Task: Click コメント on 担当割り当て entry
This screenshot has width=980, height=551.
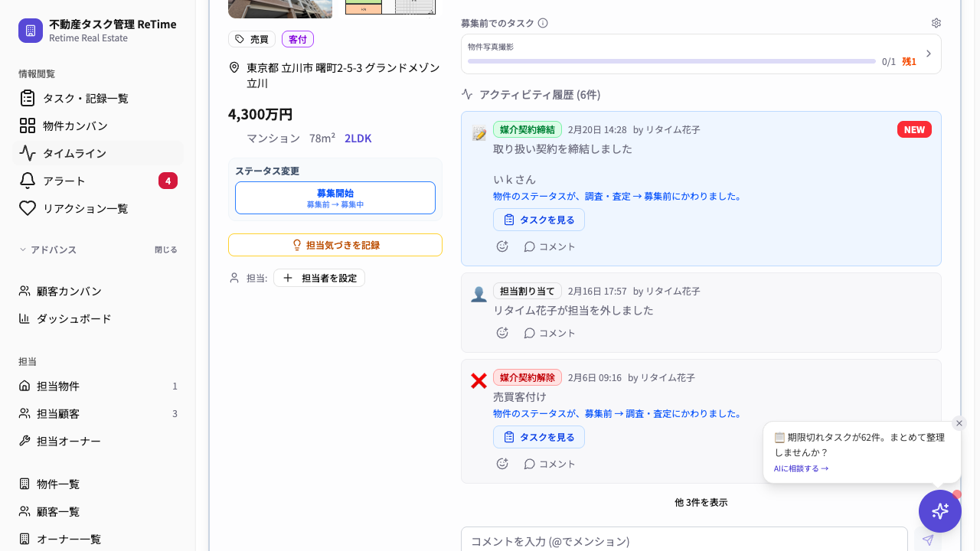Action: click(550, 333)
